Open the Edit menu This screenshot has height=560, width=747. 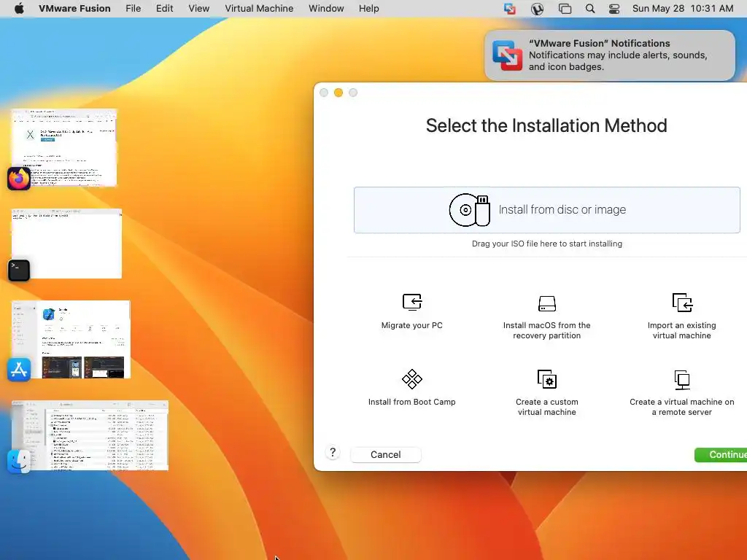[x=164, y=9]
